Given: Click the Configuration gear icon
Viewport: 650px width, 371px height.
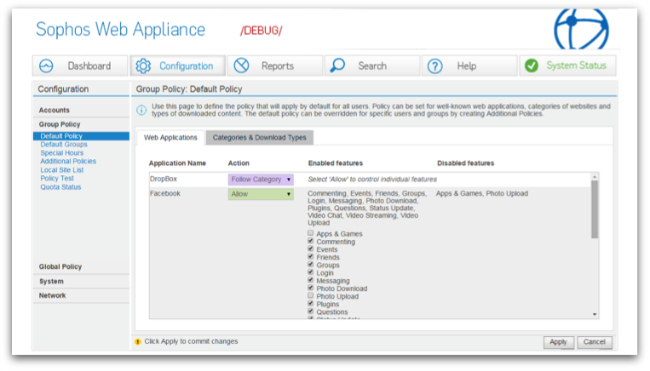Looking at the screenshot, I should (x=143, y=66).
